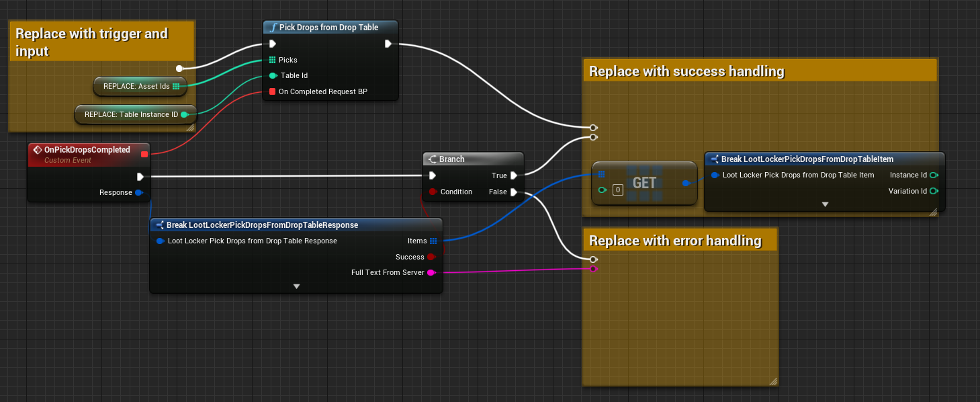Select the Pick Drops from Drop Table node title

(328, 28)
